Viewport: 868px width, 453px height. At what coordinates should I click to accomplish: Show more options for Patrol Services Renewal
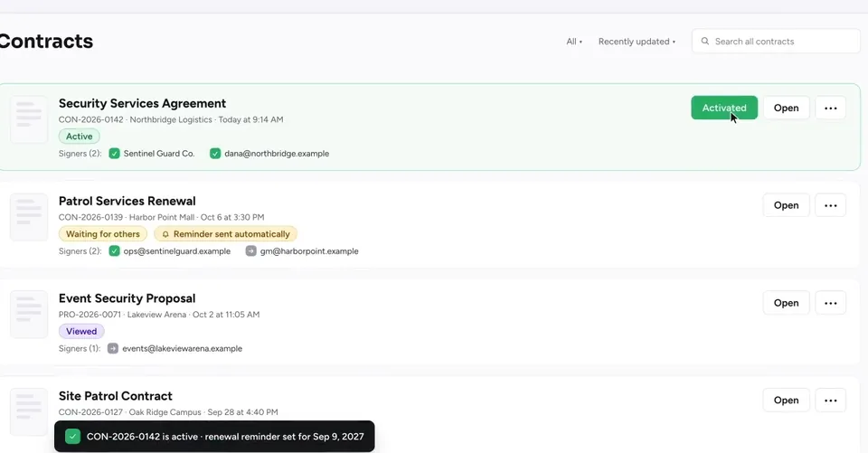830,205
